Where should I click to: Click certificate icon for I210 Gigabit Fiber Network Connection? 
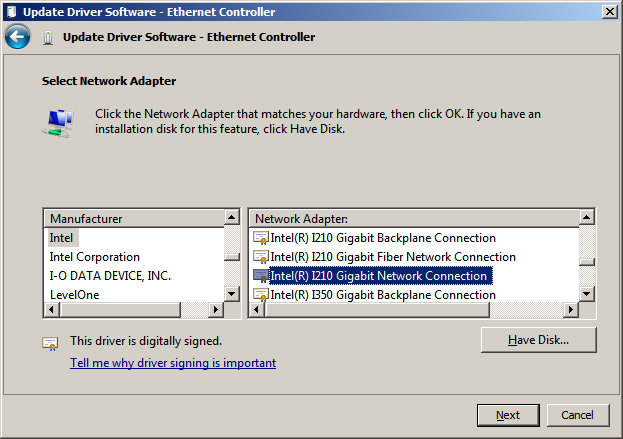click(x=261, y=257)
